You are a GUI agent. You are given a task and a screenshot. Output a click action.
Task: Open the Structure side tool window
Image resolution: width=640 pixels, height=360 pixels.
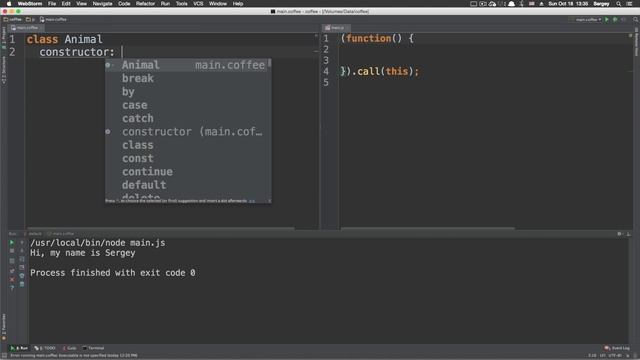[x=4, y=69]
